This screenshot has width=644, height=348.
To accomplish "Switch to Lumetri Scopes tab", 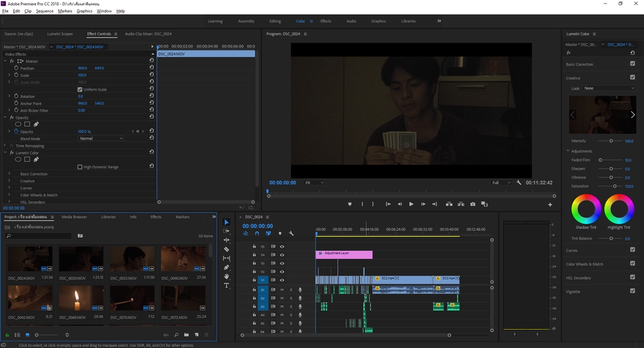I will click(x=60, y=34).
